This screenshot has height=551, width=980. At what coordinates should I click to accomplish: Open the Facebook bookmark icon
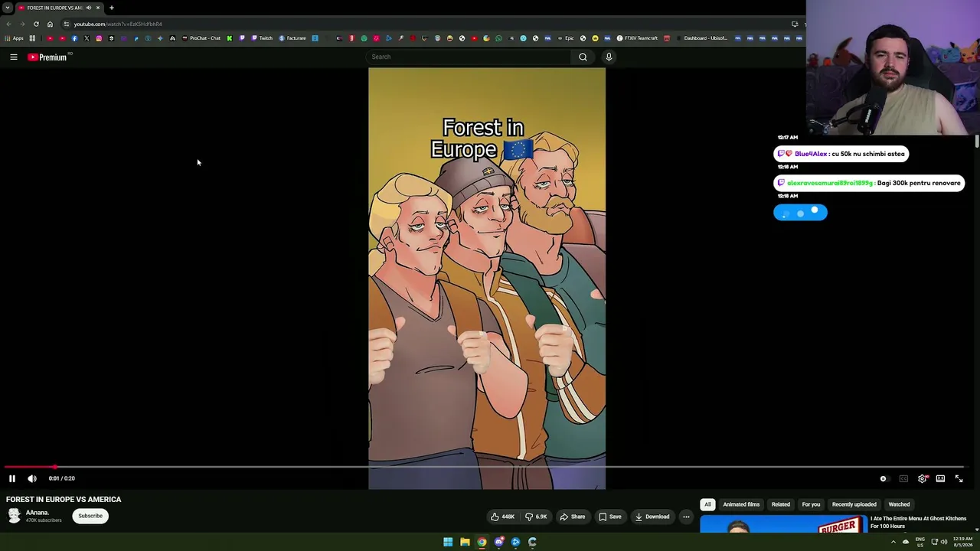(x=74, y=38)
